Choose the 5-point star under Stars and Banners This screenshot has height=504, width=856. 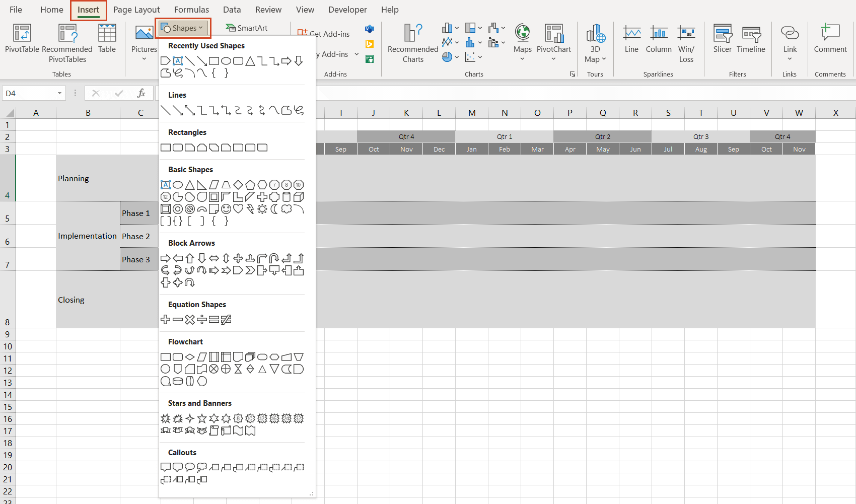click(x=202, y=418)
